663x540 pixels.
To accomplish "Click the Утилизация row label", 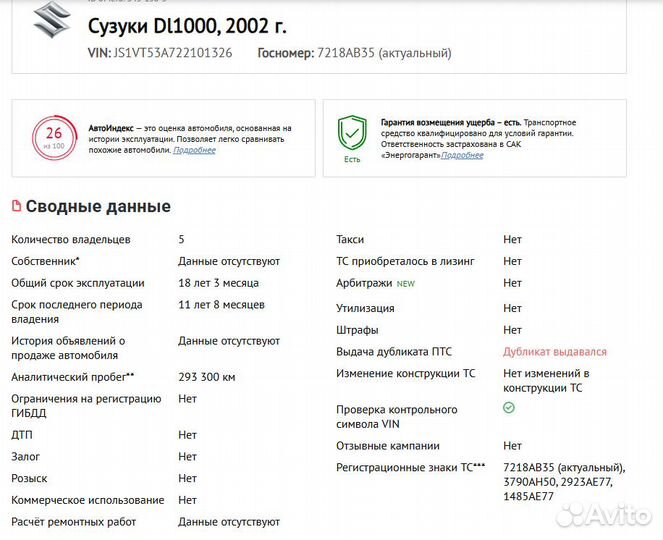I will click(x=365, y=308).
